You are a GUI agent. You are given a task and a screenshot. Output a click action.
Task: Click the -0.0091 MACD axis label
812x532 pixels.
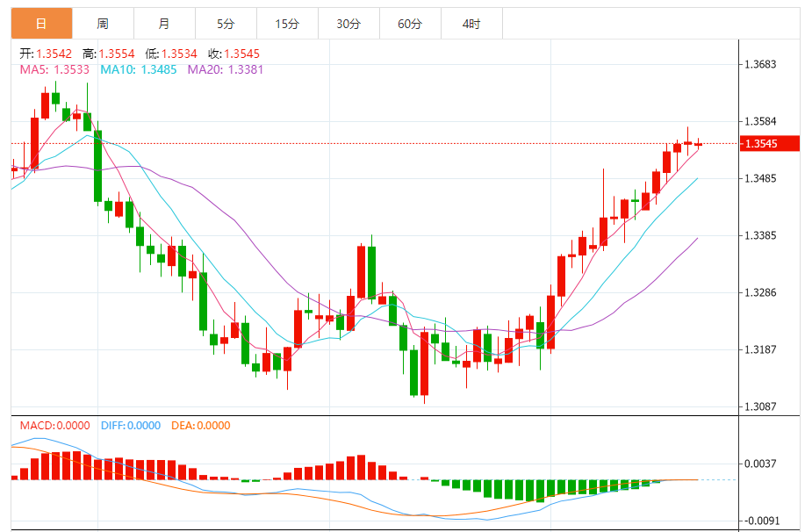click(761, 521)
